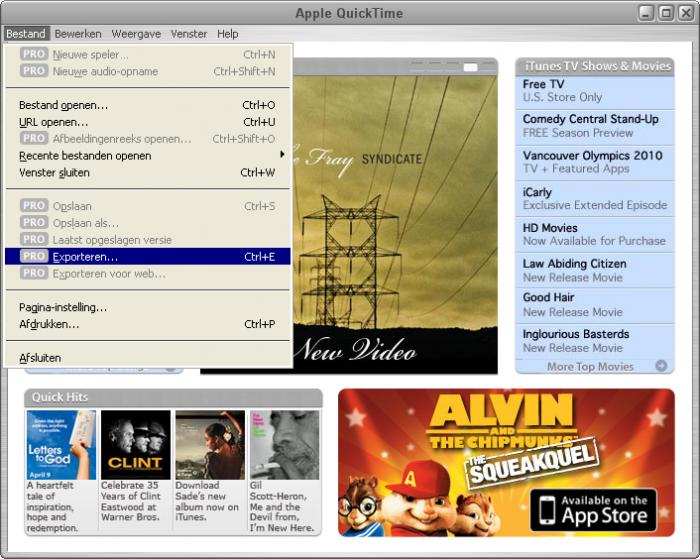Select Laatst opgeslagen versie entry
The image size is (700, 559).
coord(147,240)
